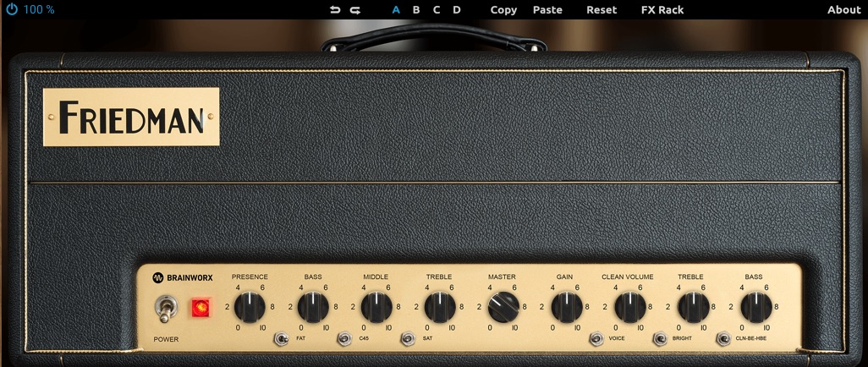Viewport: 868px width, 367px height.
Task: Click the Friedman gold nameplate
Action: [131, 117]
